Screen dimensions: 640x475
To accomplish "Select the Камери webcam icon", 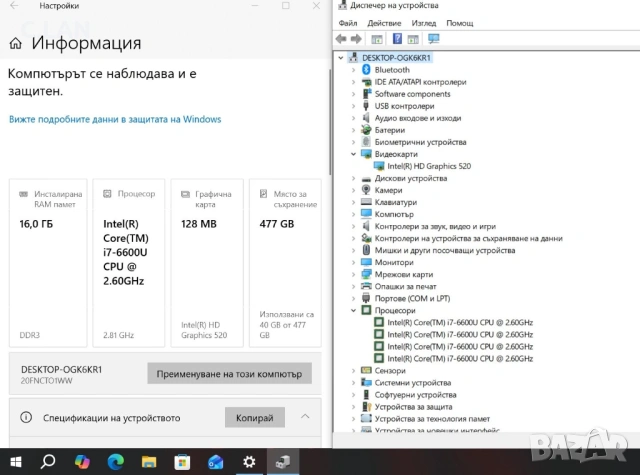I will (366, 190).
